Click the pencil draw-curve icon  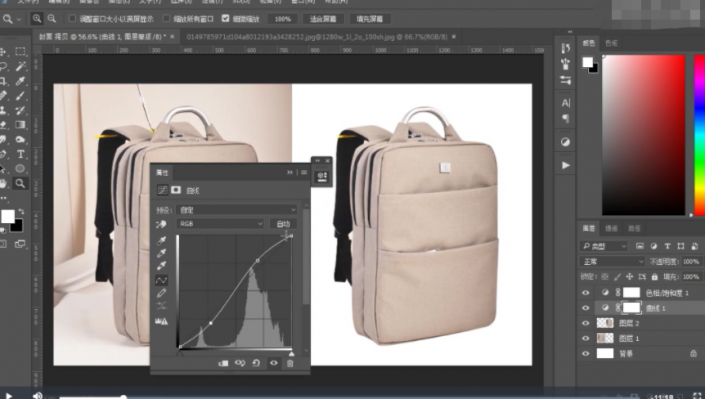[x=161, y=293]
